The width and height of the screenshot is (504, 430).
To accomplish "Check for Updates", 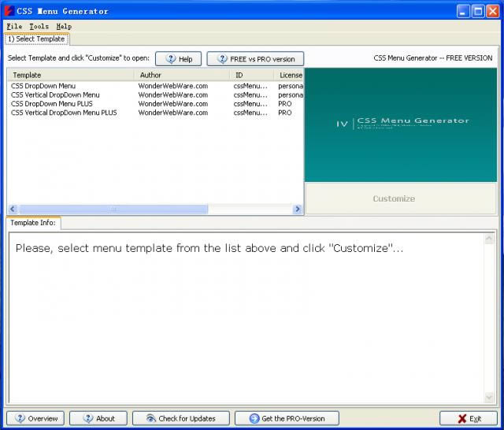I will (180, 418).
